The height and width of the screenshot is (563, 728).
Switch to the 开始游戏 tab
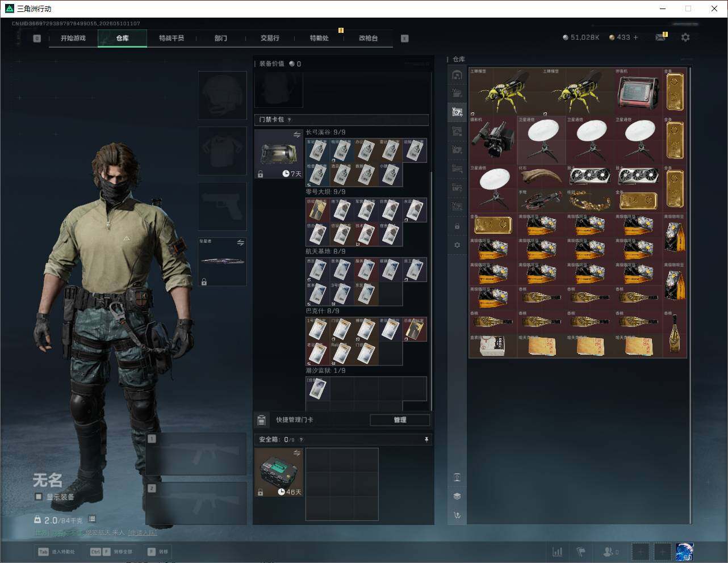73,38
